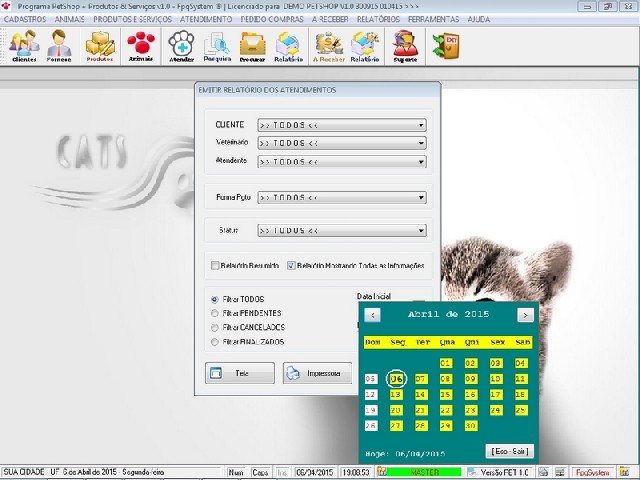Uncheck Relatório Mostrando Todas as Informações

(291, 266)
